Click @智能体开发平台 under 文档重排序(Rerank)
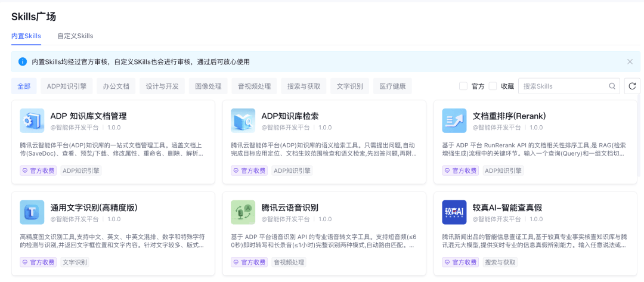The width and height of the screenshot is (644, 282). (497, 128)
